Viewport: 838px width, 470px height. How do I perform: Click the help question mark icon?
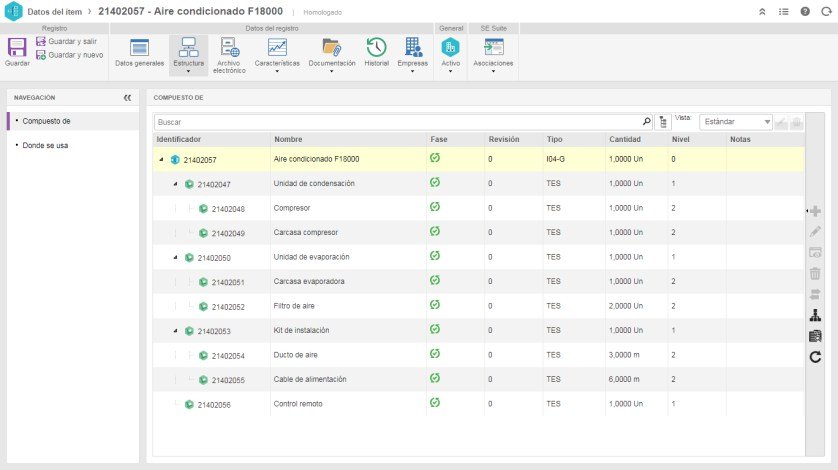click(805, 11)
